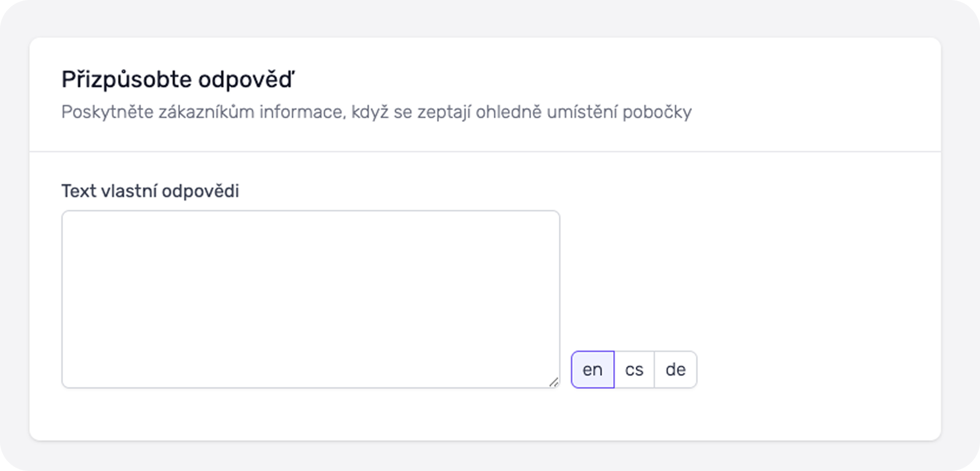Screen dimensions: 980x471
Task: Click the description text about umístění pobočky
Action: point(376,112)
